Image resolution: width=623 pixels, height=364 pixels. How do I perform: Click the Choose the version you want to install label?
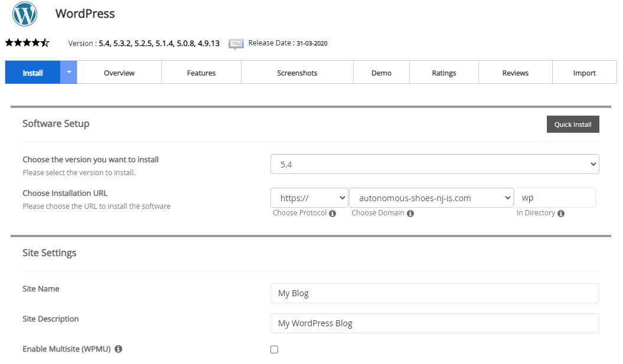[x=90, y=159]
